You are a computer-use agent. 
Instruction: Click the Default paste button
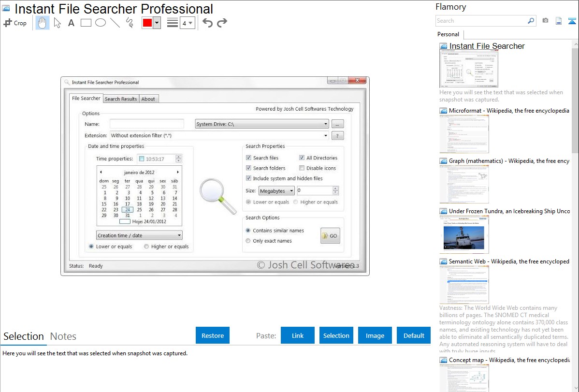pos(414,335)
